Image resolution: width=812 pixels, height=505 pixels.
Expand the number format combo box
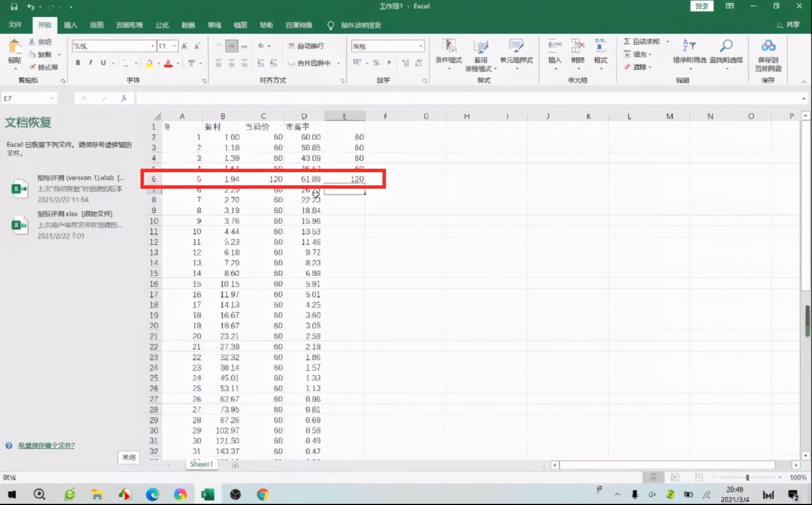420,46
